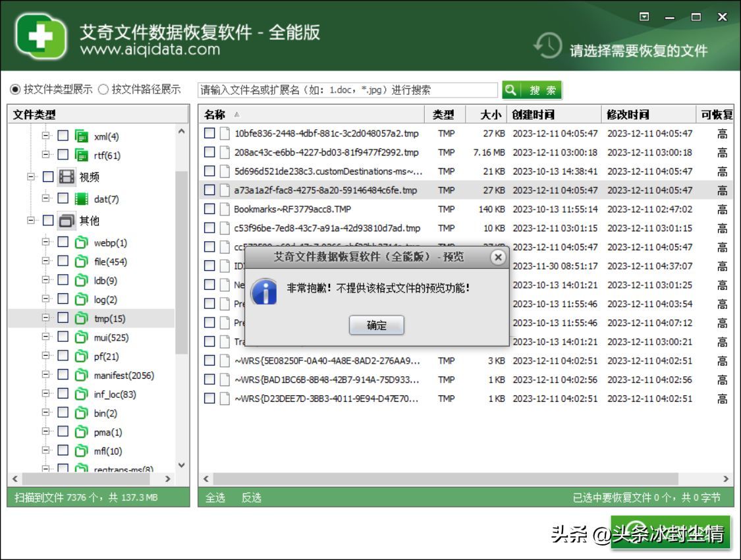Toggle expander next to manifest(2056)
The height and width of the screenshot is (560, 741).
point(45,375)
